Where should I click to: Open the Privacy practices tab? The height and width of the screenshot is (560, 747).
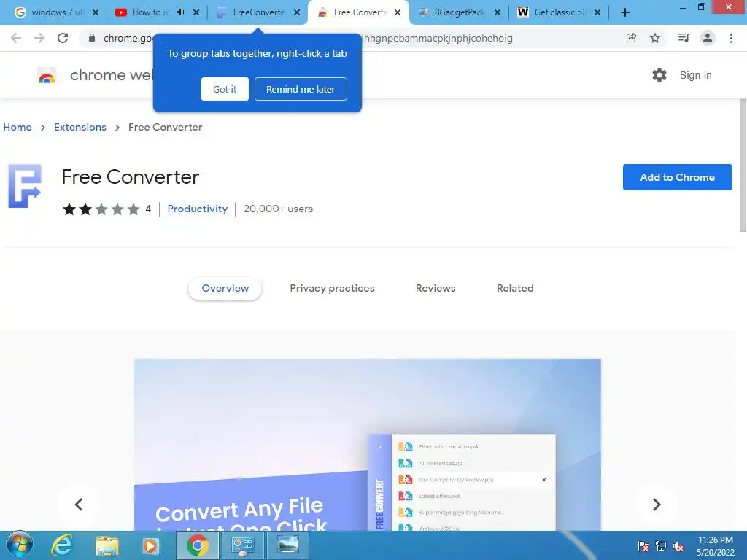click(x=332, y=288)
